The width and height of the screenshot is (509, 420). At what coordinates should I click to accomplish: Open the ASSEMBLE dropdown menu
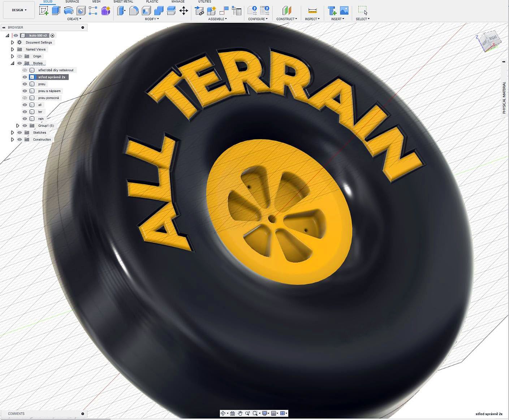pos(217,19)
